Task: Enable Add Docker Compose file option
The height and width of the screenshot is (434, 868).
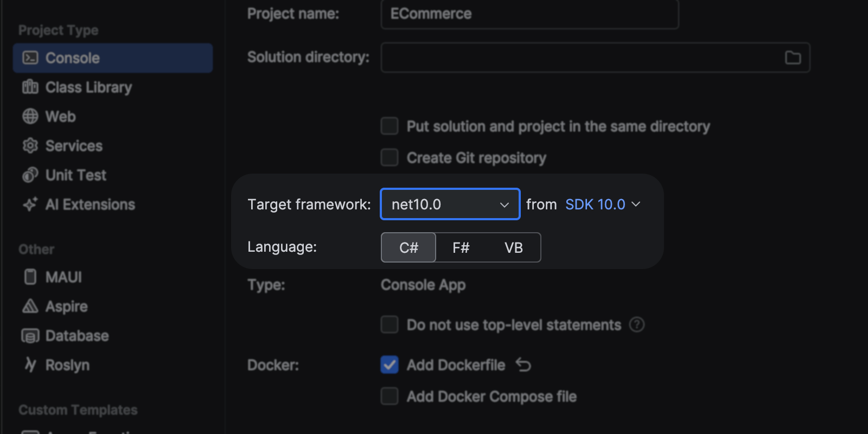Action: pyautogui.click(x=390, y=396)
